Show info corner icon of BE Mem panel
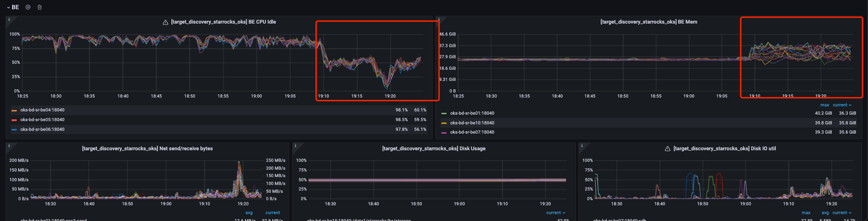 (439, 19)
